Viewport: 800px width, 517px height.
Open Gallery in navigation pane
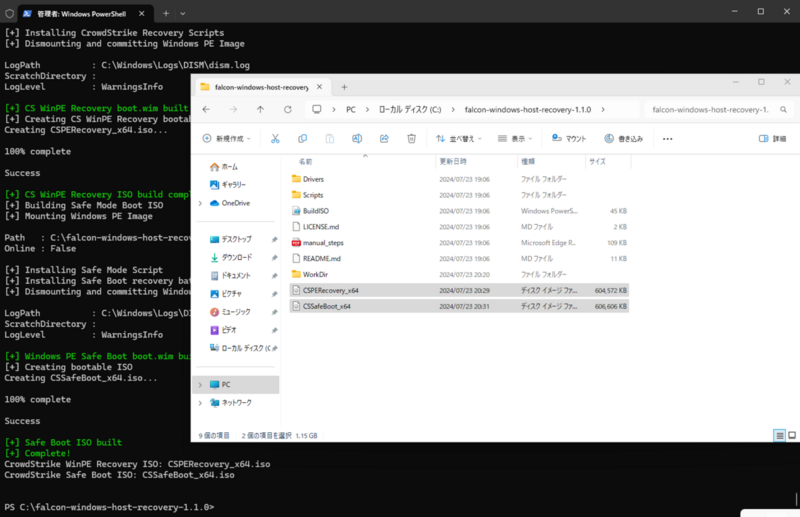228,185
